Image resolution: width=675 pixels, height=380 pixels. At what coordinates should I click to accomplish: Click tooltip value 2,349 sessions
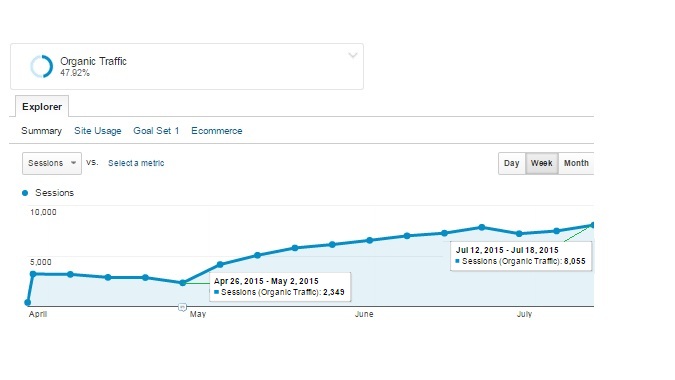[334, 292]
